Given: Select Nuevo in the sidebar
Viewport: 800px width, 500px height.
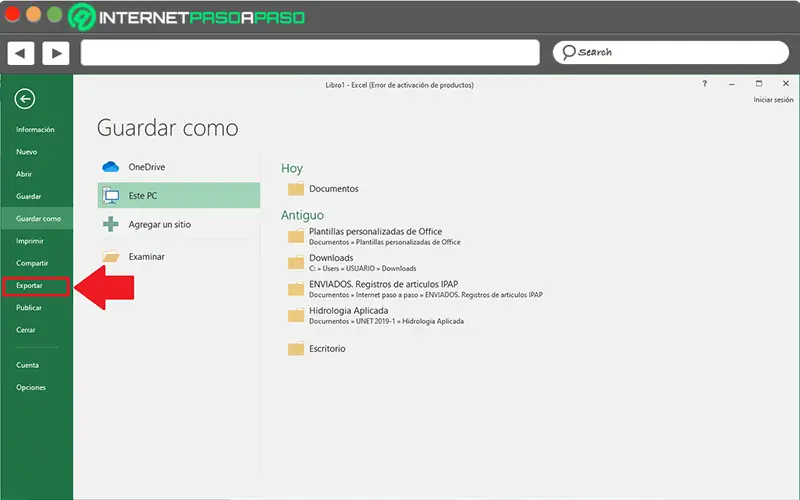Looking at the screenshot, I should (27, 152).
